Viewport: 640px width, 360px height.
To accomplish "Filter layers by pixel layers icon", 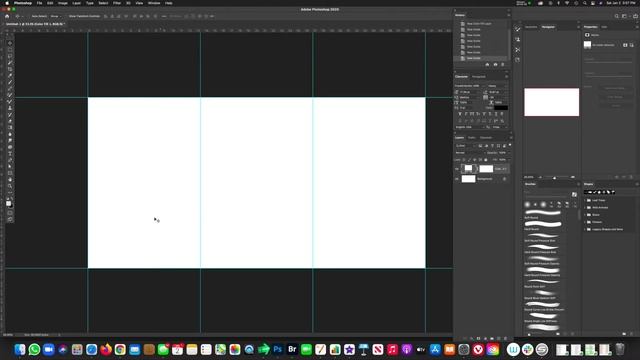I will [480, 146].
